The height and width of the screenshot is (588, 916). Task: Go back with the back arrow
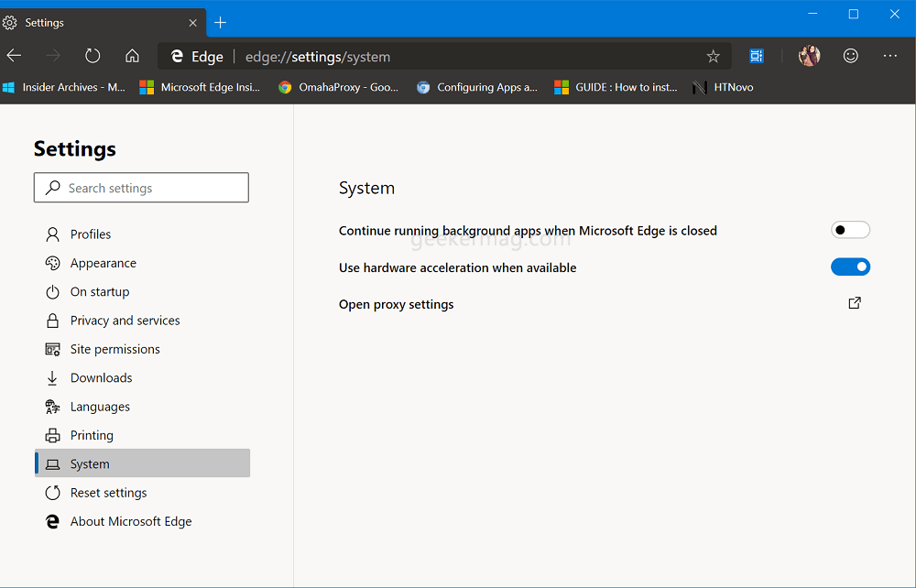(x=14, y=56)
